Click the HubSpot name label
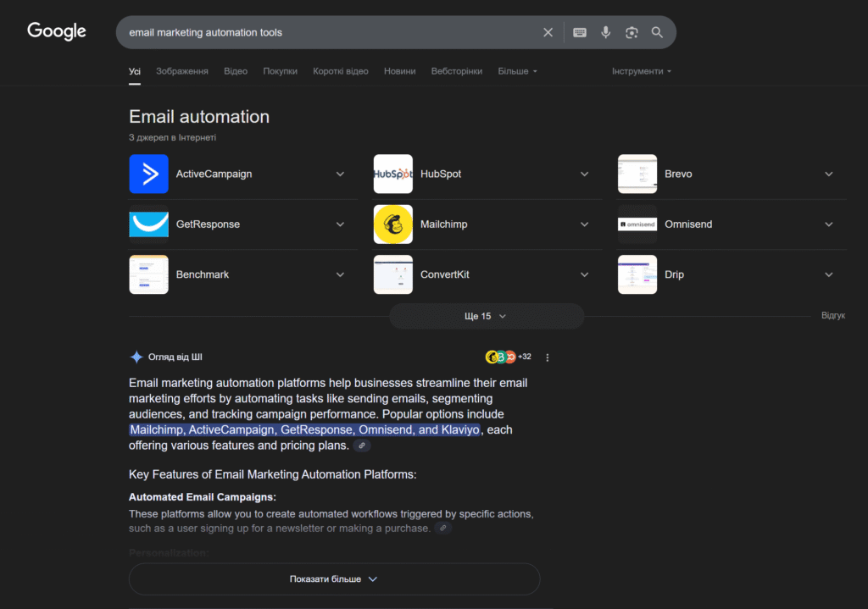Screen dimensions: 868x609 pos(441,174)
